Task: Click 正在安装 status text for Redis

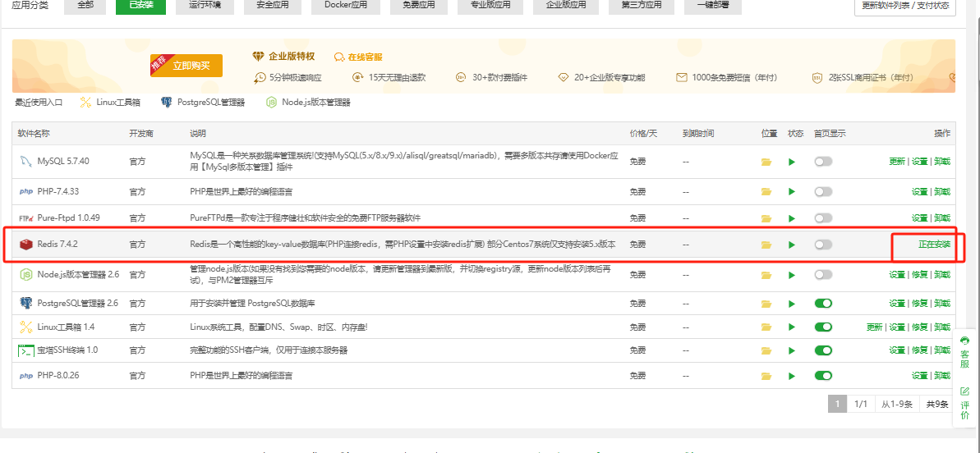Action: coord(934,245)
